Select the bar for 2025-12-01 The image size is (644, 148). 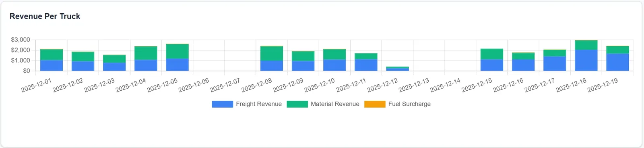(x=52, y=60)
